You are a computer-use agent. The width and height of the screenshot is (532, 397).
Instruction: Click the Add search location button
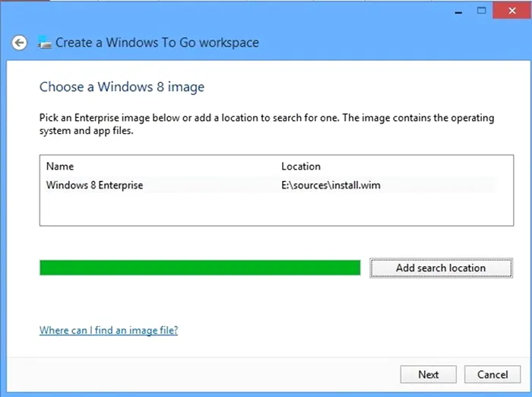(441, 268)
